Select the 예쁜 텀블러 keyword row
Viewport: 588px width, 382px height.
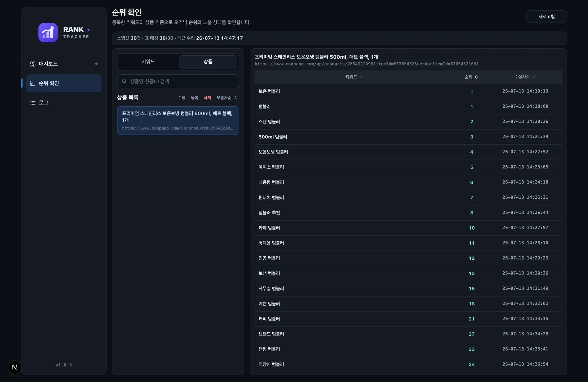pos(408,304)
